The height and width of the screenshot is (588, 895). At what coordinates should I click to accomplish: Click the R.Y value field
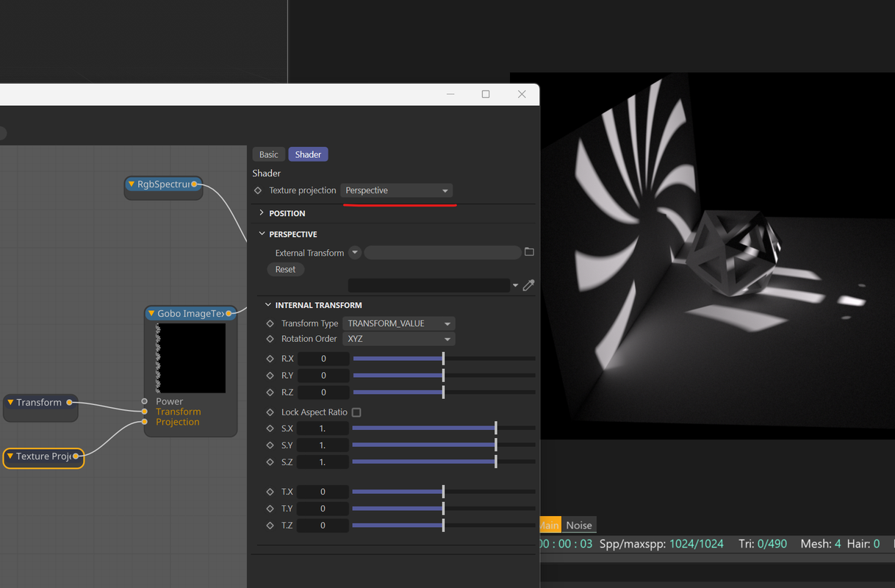click(323, 376)
